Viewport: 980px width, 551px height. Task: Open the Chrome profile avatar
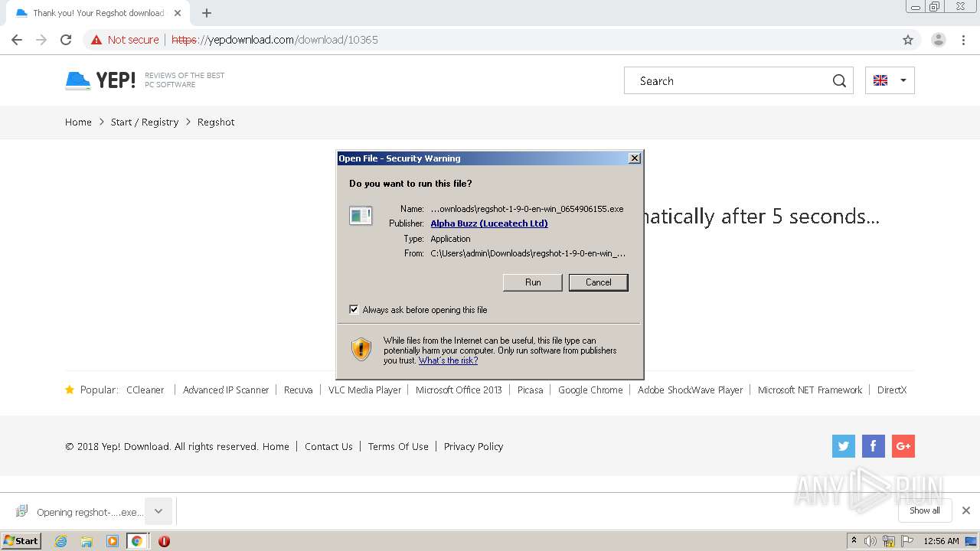click(x=938, y=40)
